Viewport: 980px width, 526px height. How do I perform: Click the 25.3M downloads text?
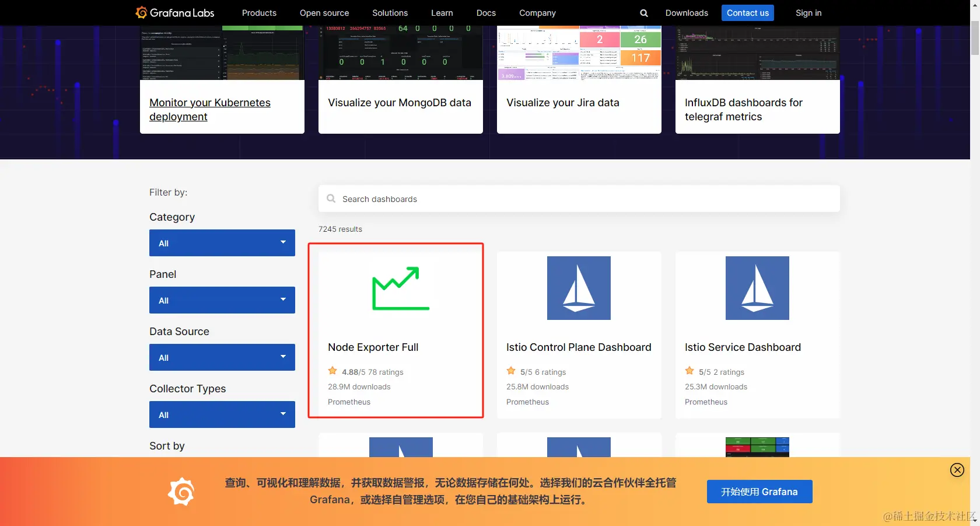(716, 386)
